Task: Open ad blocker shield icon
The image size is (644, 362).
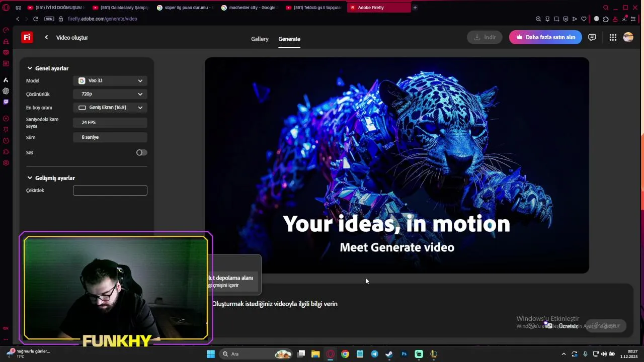Action: click(566, 19)
